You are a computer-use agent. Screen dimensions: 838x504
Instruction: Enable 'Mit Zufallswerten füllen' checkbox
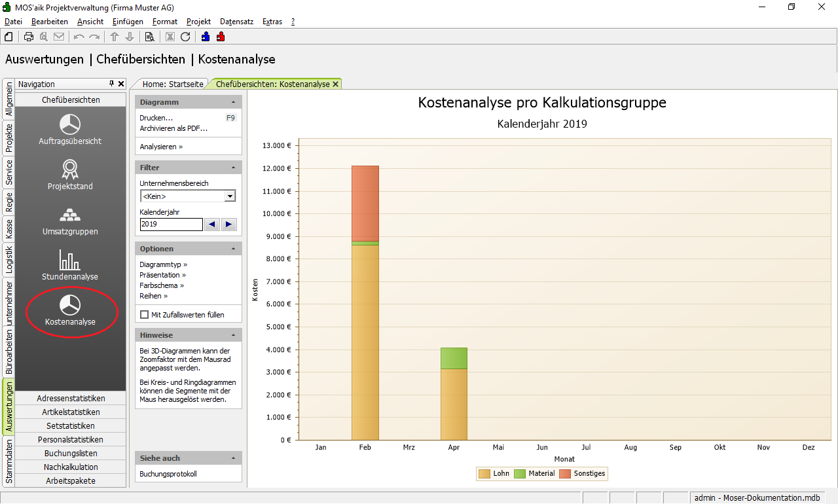click(x=144, y=315)
